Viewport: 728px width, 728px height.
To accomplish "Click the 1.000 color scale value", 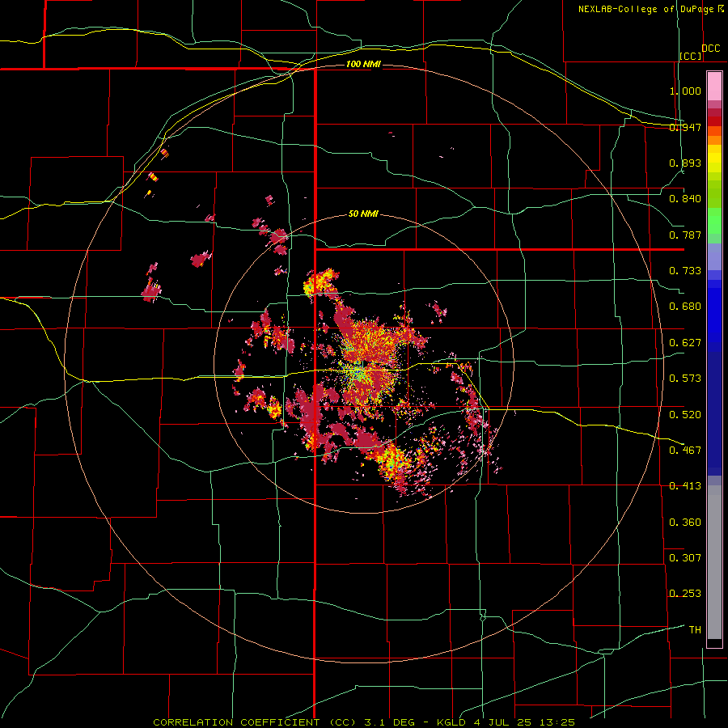I will coord(685,91).
